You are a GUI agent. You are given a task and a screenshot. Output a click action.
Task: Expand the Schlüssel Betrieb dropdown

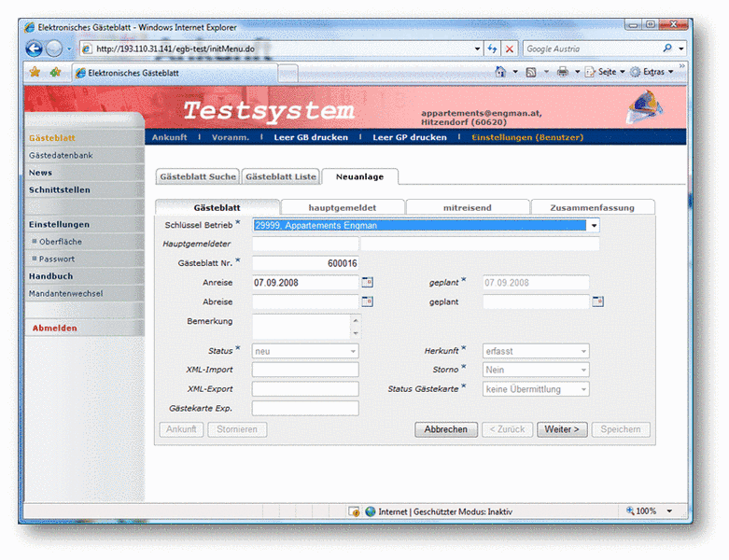[594, 225]
